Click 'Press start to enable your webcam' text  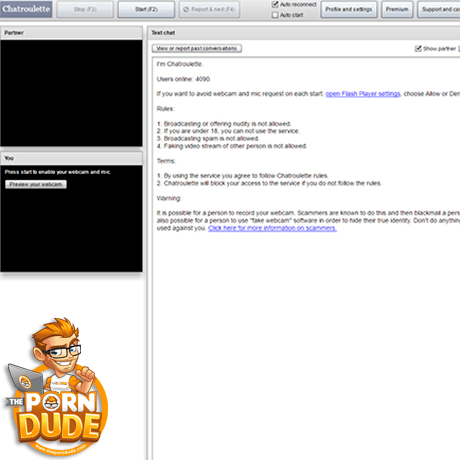coord(57,172)
